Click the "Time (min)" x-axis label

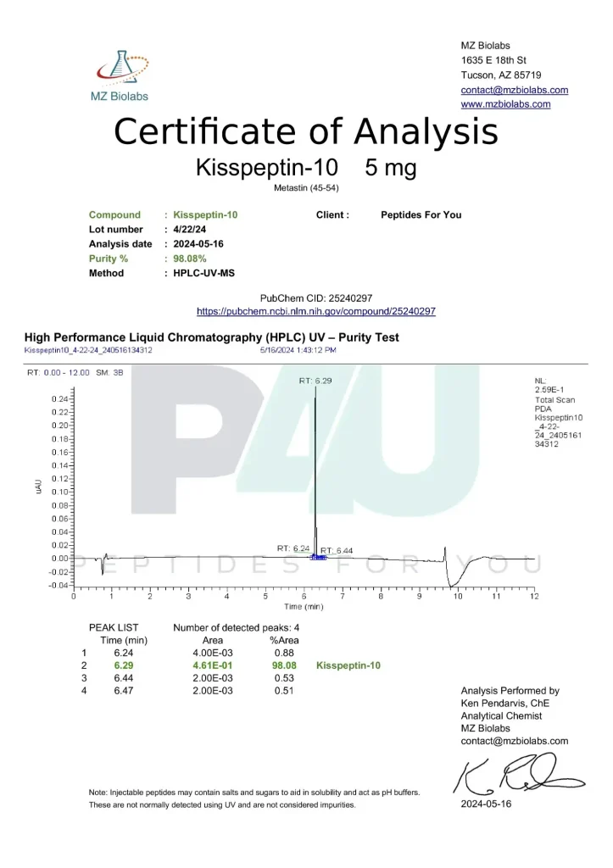(304, 607)
